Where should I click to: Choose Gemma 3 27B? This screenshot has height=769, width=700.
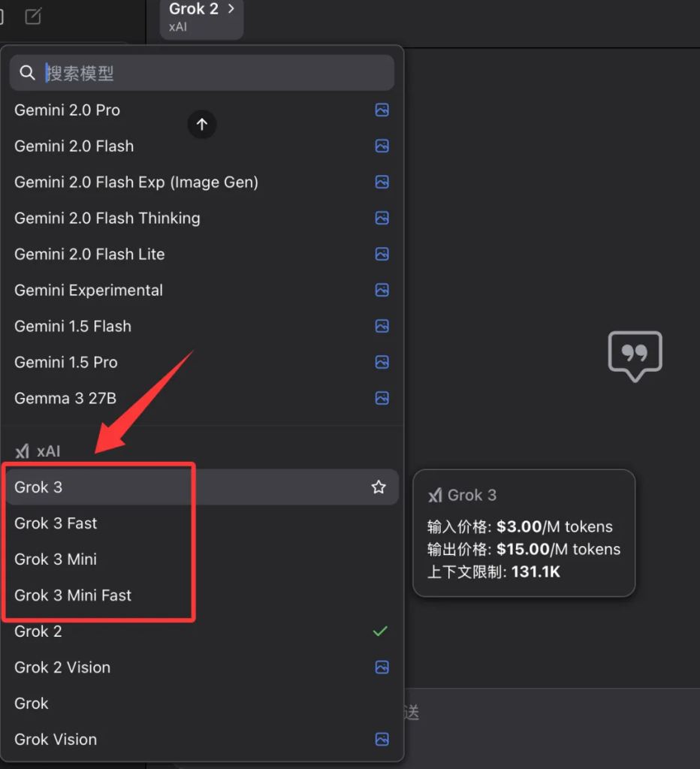point(201,398)
